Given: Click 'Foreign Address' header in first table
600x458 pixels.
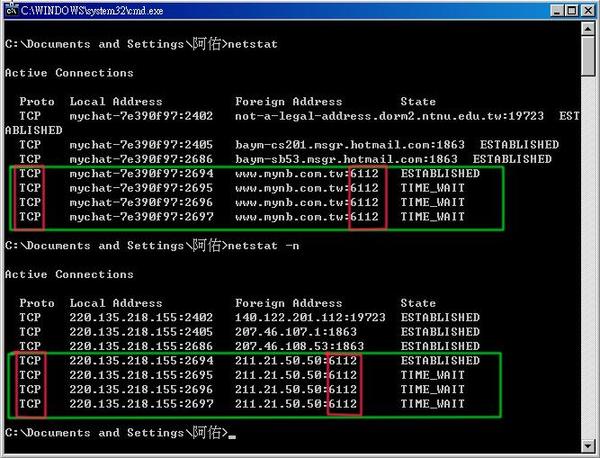Looking at the screenshot, I should 289,102.
